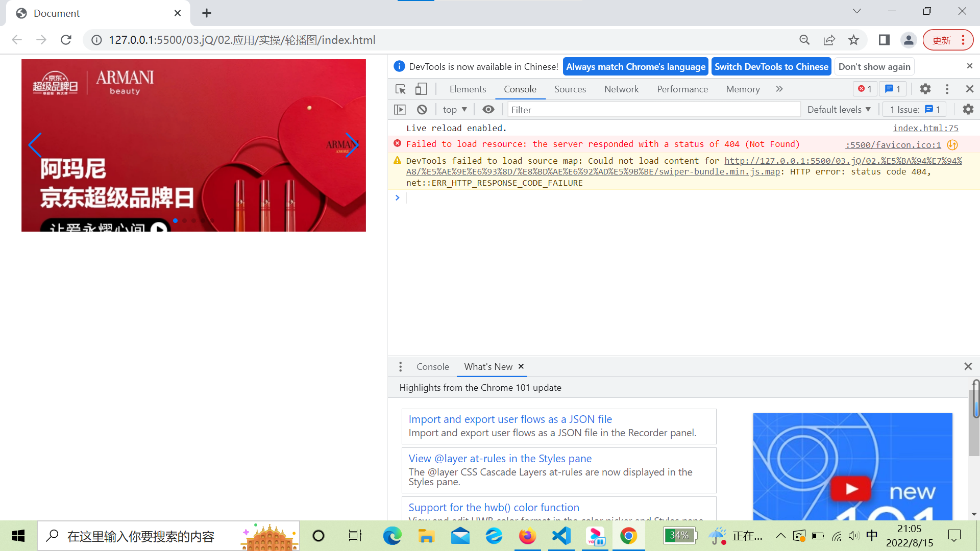View site information icon in address bar
The image size is (980, 551).
(96, 40)
